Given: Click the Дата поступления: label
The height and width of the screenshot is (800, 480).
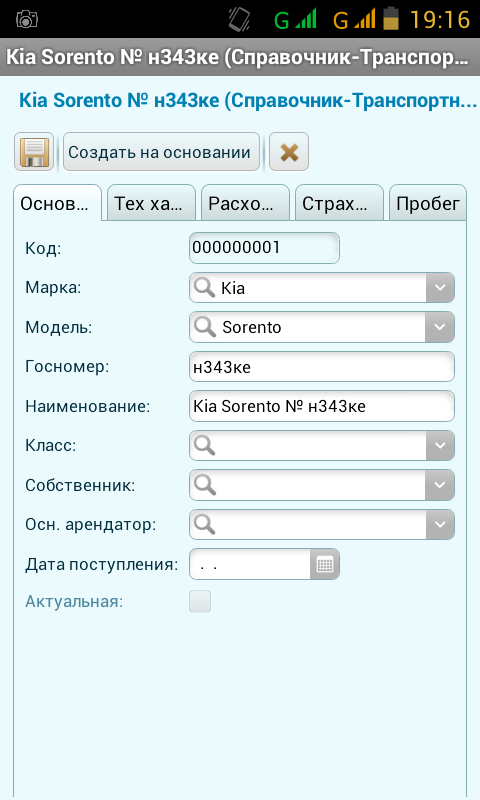Looking at the screenshot, I should 102,564.
